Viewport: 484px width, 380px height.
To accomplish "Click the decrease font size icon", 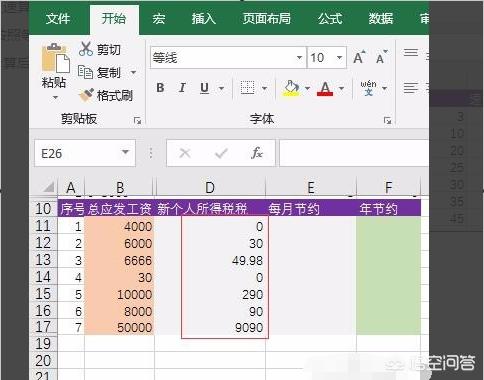I will point(381,57).
